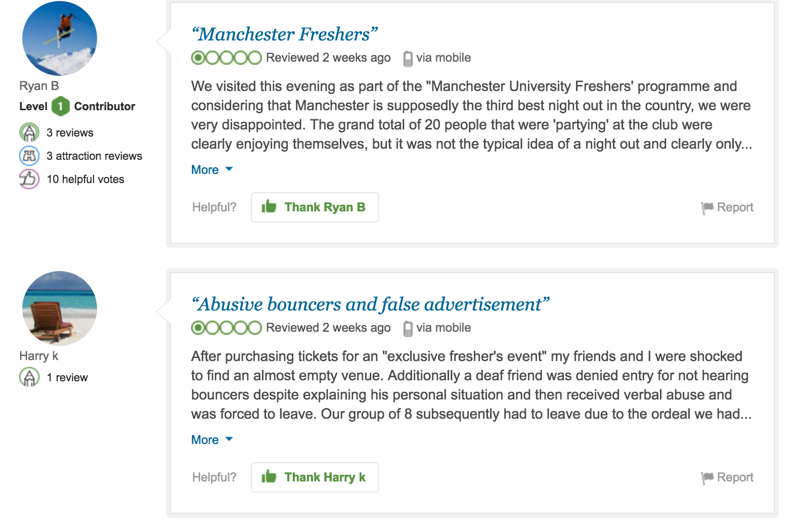The image size is (798, 532).
Task: Click the mobile phone icon on Abusive bouncers review
Action: pyautogui.click(x=408, y=329)
